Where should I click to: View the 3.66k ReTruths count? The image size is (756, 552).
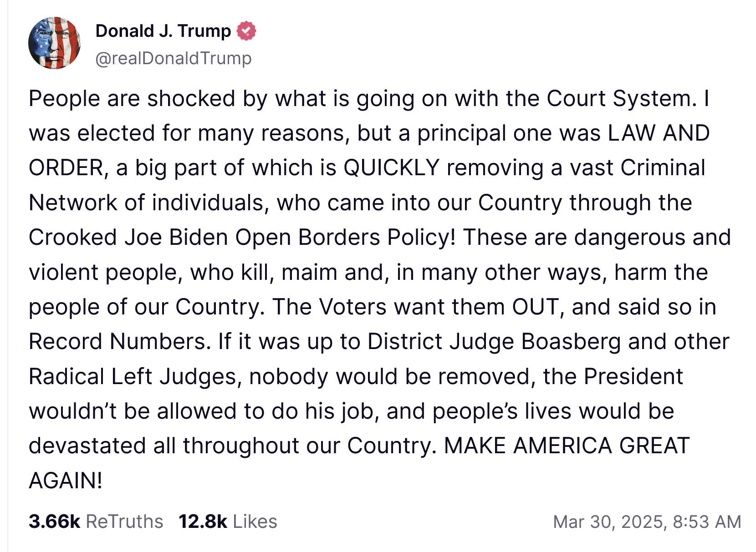54,522
